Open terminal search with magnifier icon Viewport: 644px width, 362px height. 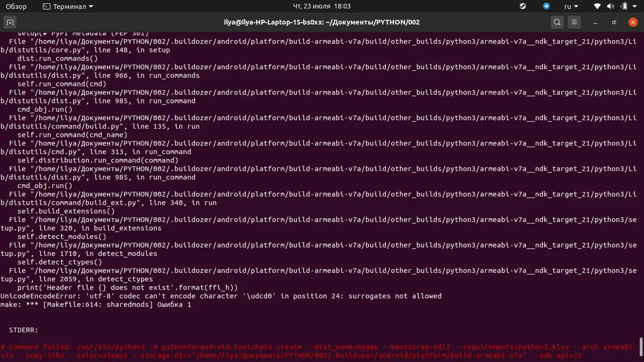pos(557,22)
